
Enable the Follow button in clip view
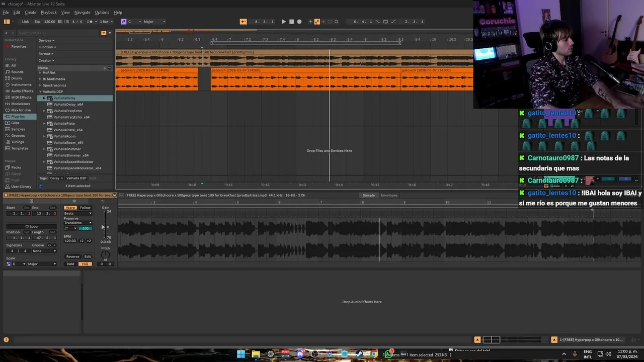coord(85,208)
